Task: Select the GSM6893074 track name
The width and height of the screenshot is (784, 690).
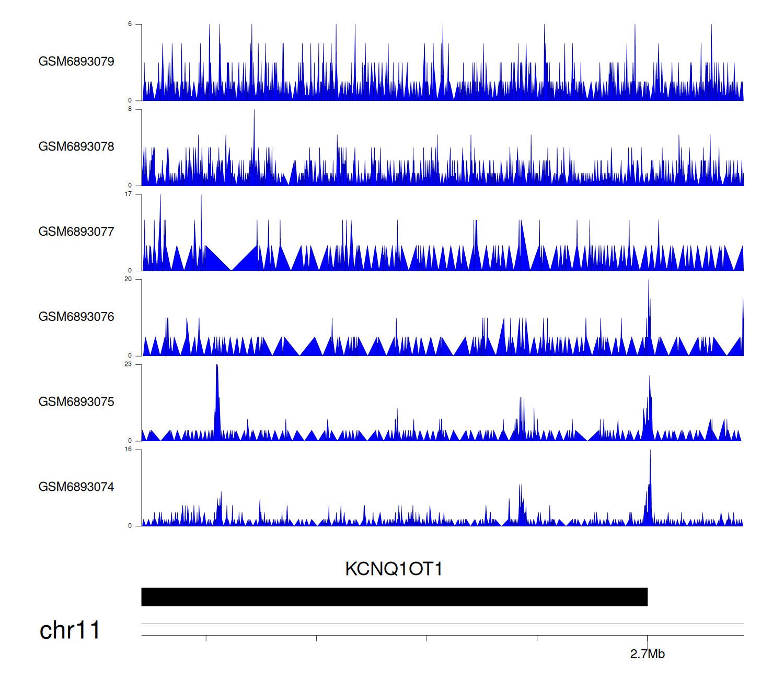Action: pyautogui.click(x=76, y=487)
